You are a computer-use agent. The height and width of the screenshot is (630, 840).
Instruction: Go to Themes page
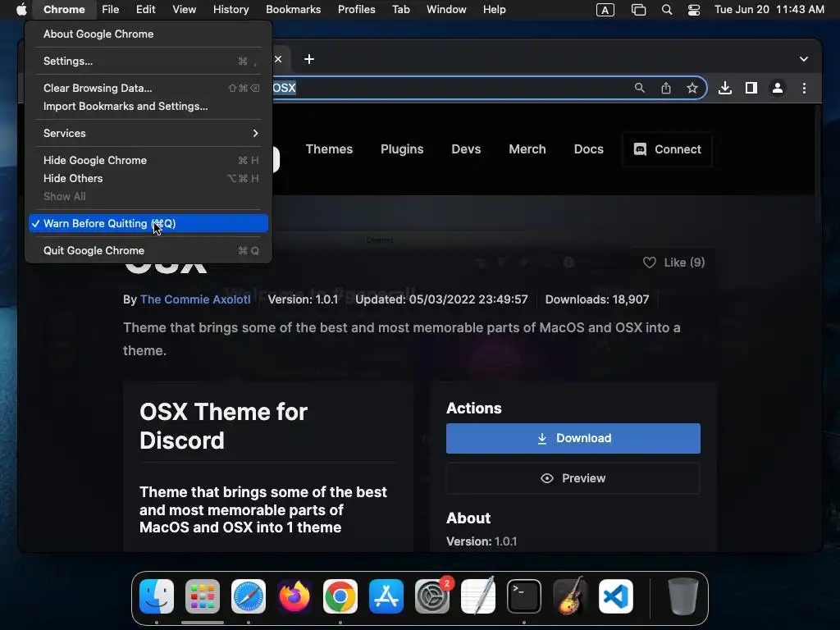329,149
